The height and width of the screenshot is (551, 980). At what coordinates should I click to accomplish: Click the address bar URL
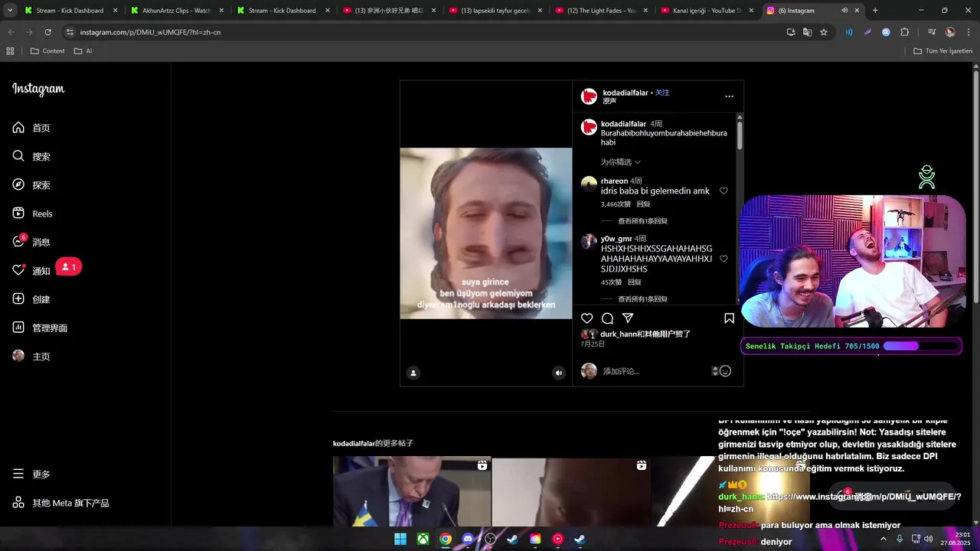[x=150, y=32]
